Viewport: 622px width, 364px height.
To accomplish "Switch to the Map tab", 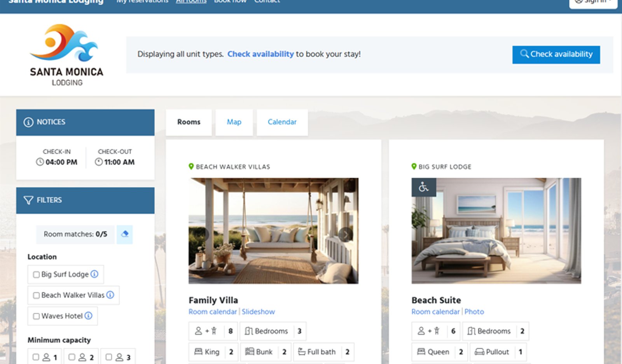I will tap(234, 122).
